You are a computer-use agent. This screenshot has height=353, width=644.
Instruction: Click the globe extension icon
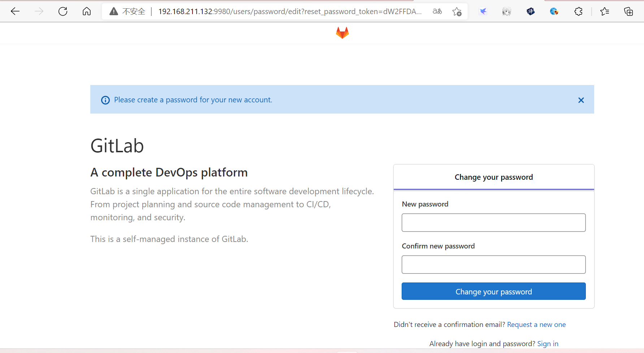(x=554, y=12)
